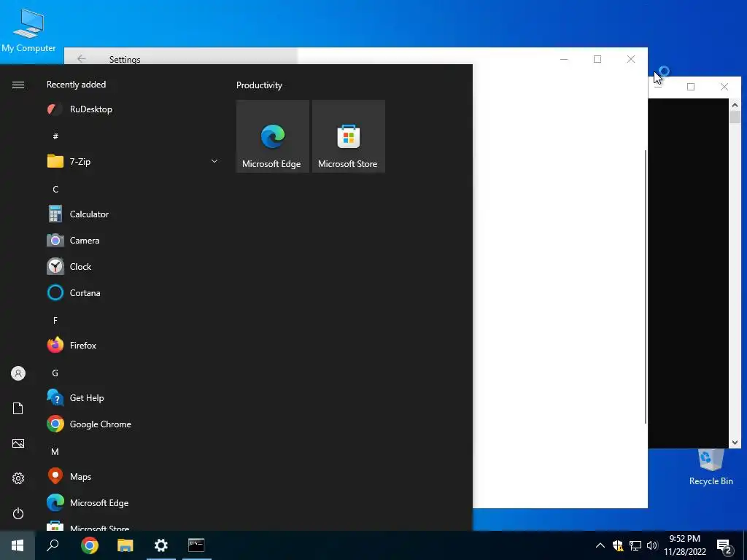
Task: Click console window scroll down arrow
Action: pyautogui.click(x=735, y=443)
